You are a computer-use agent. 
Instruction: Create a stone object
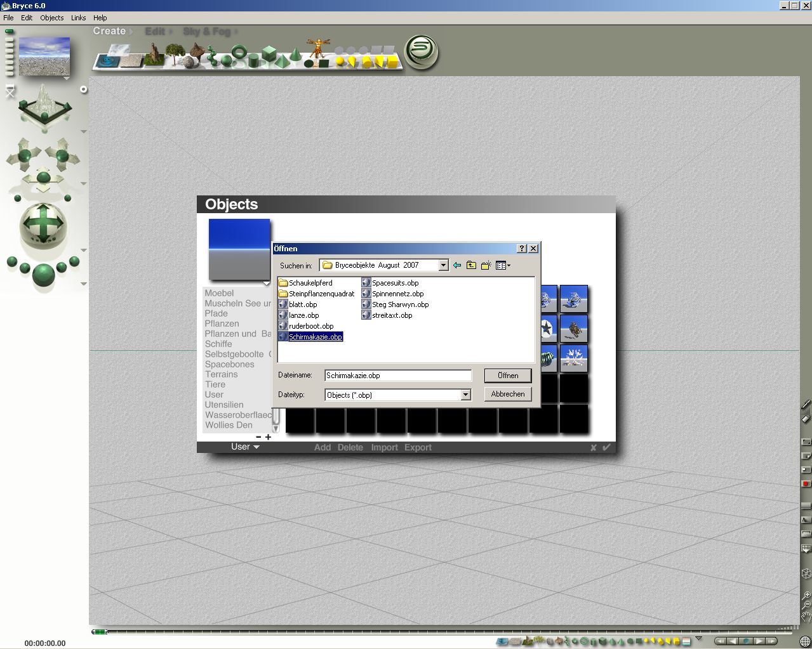[189, 62]
